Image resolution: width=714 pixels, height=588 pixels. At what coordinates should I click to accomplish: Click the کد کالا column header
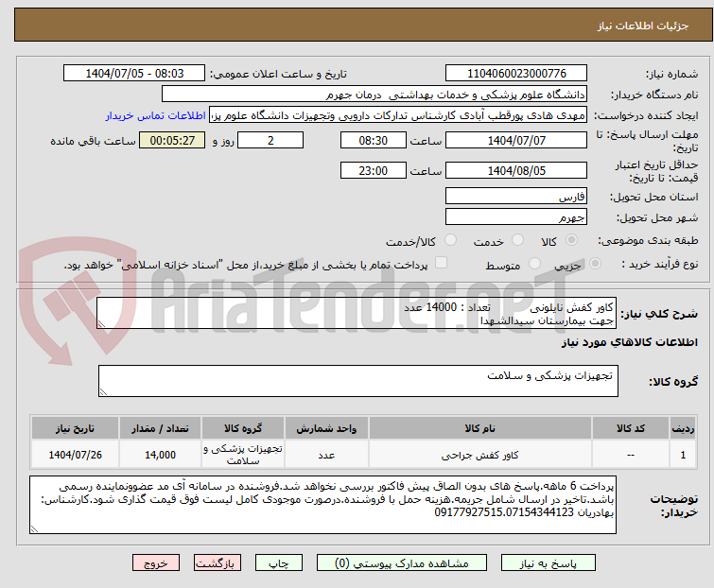[631, 428]
